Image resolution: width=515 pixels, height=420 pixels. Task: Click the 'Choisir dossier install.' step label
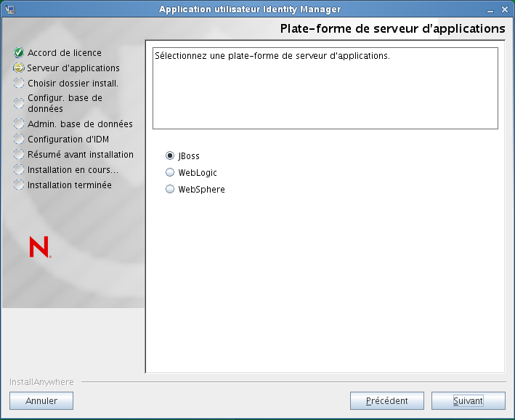point(73,83)
